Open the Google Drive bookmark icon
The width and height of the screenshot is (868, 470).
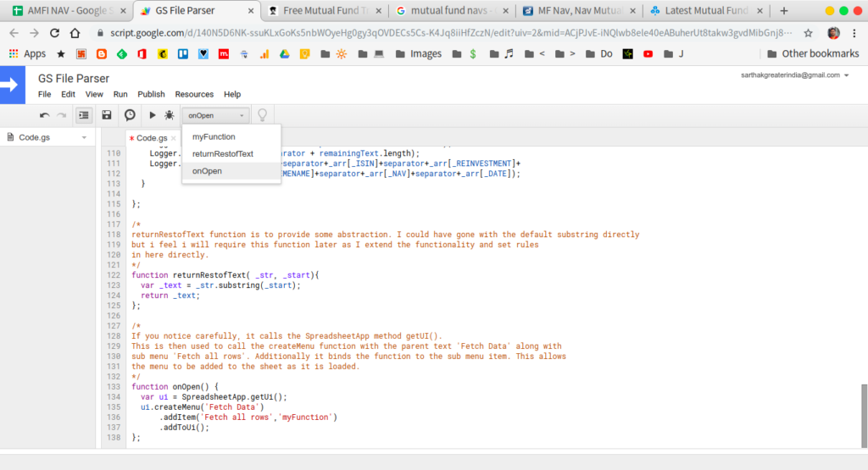[285, 53]
